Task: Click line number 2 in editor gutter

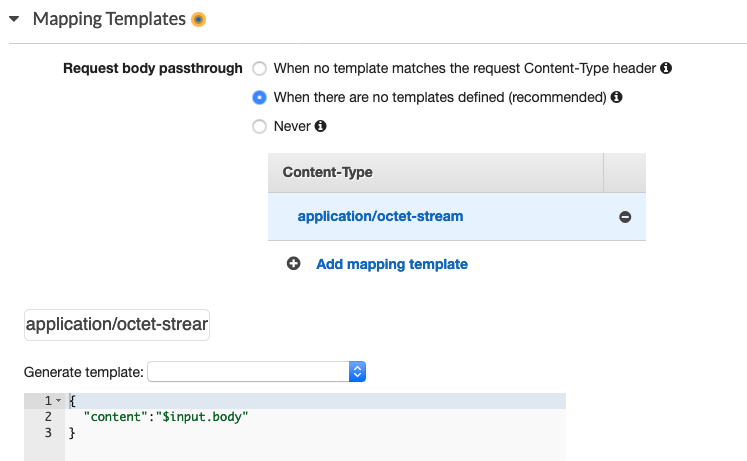Action: (48, 417)
